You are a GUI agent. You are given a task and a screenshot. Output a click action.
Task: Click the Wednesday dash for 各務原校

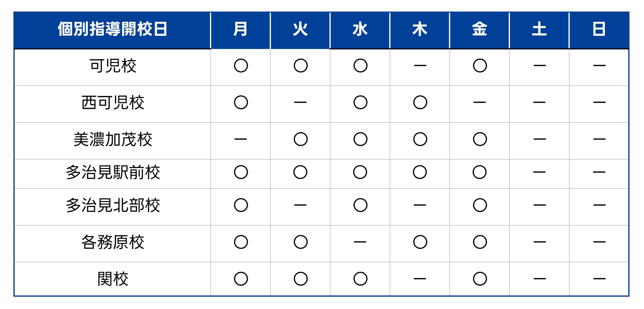tap(360, 242)
